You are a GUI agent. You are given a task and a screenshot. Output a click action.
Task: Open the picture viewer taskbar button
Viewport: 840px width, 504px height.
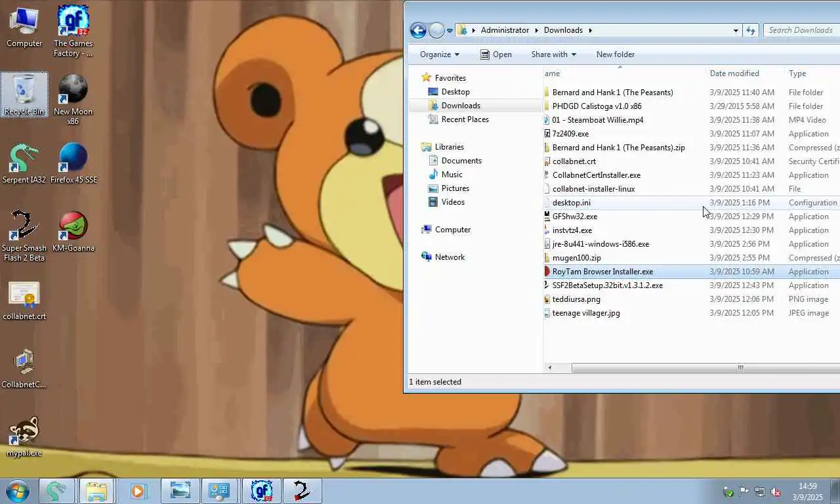[x=180, y=491]
